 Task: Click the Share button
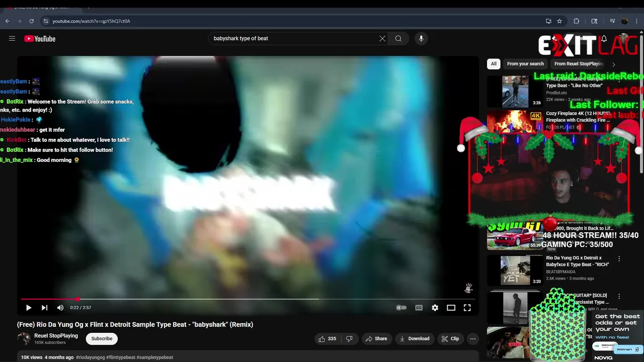point(376,339)
